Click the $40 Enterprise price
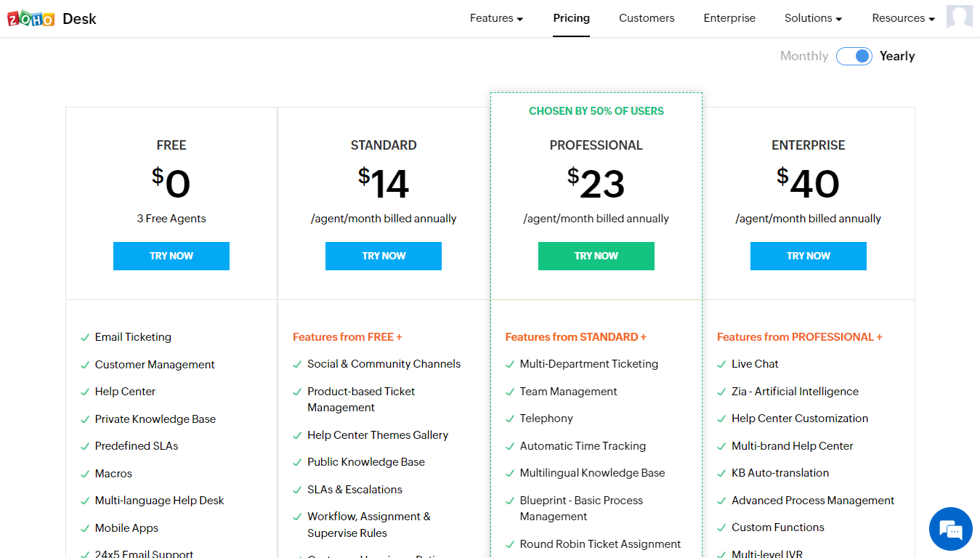The width and height of the screenshot is (980, 558). pyautogui.click(x=808, y=183)
